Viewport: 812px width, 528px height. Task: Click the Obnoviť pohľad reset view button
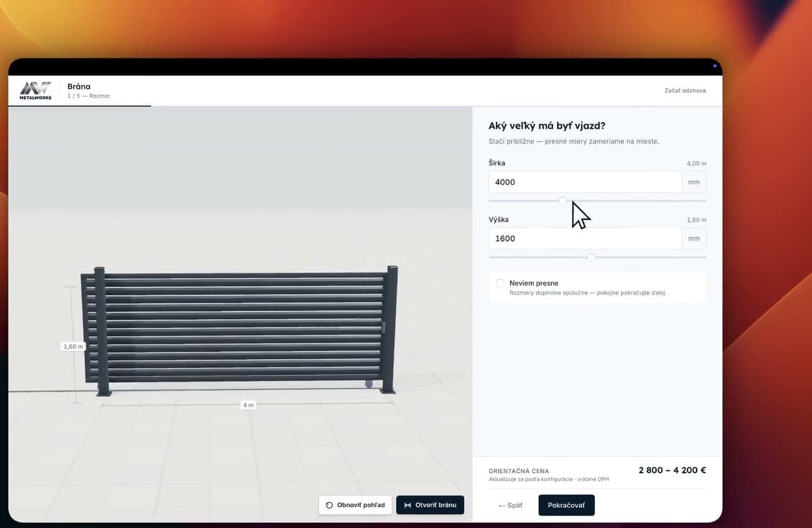(x=355, y=505)
